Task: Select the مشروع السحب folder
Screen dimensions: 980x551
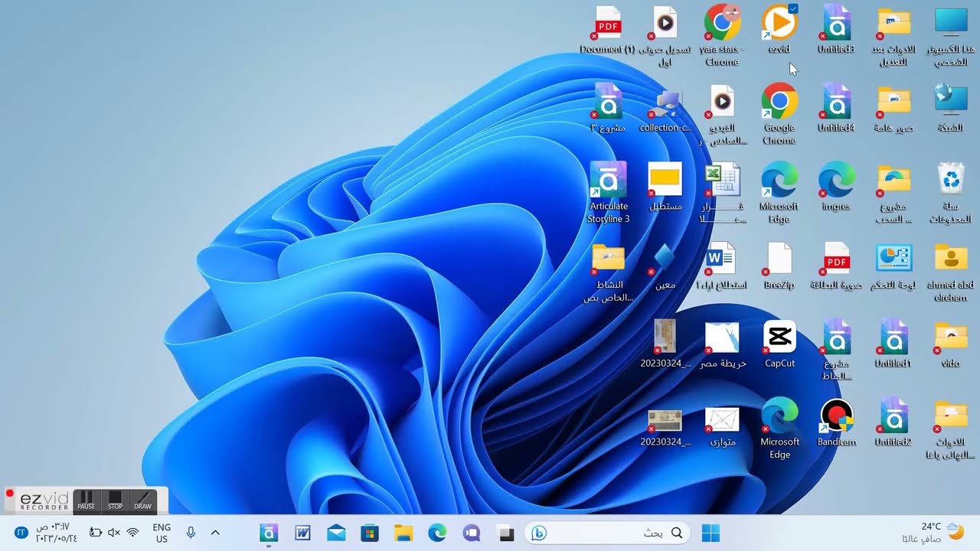Action: pos(893,193)
